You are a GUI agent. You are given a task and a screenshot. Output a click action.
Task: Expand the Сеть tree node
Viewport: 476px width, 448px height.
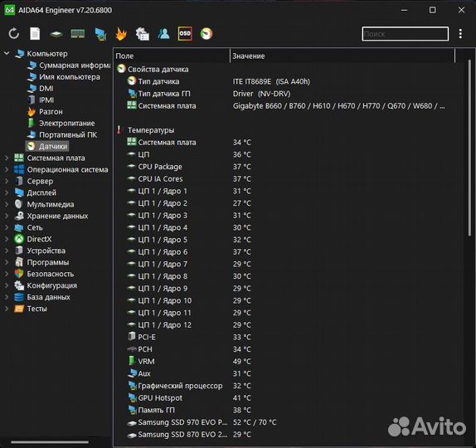pos(7,227)
